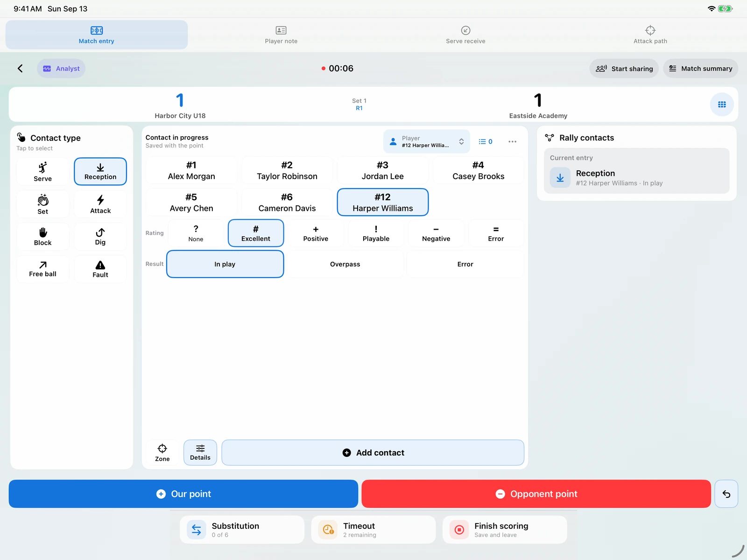
Task: Open the three-dot more options menu
Action: (x=512, y=141)
